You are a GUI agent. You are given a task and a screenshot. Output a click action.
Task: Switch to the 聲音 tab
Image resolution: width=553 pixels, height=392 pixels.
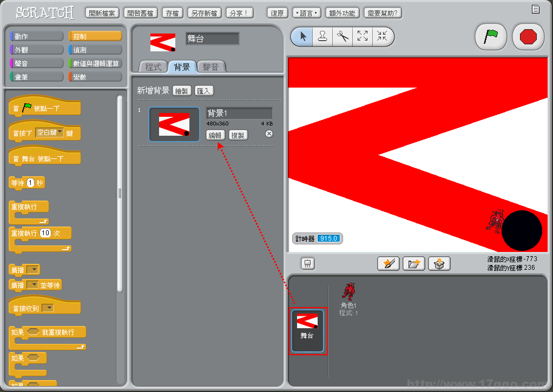211,67
